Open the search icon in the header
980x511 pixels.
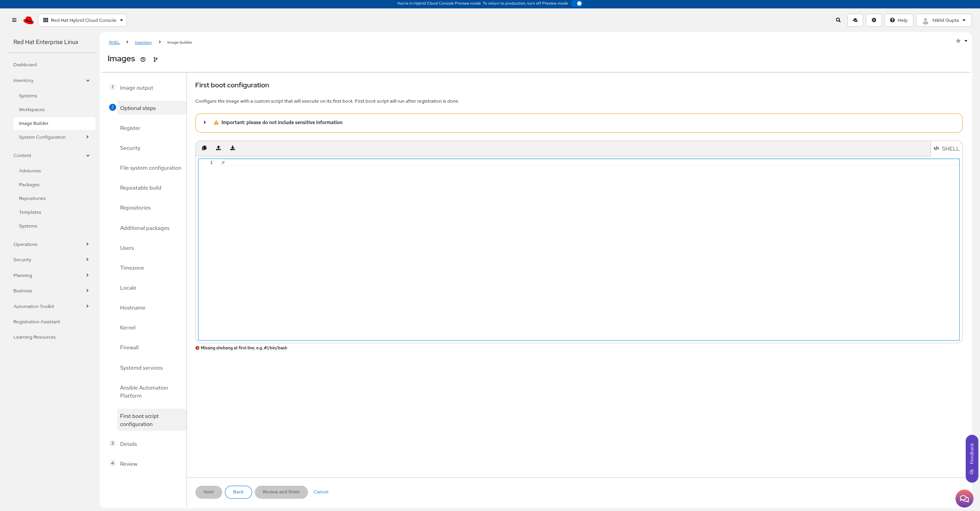click(x=838, y=20)
